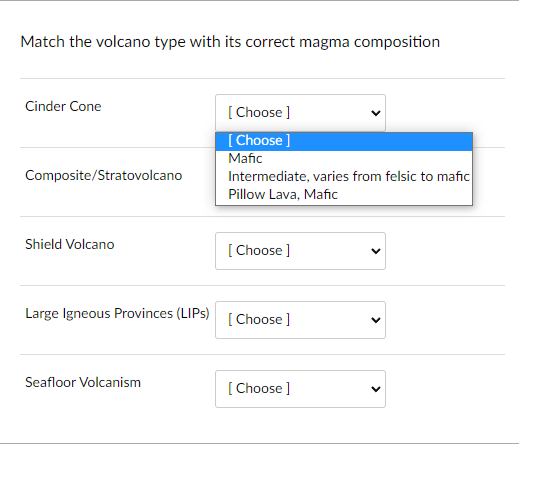
Task: Click the Cinder Cone label text
Action: click(x=63, y=106)
